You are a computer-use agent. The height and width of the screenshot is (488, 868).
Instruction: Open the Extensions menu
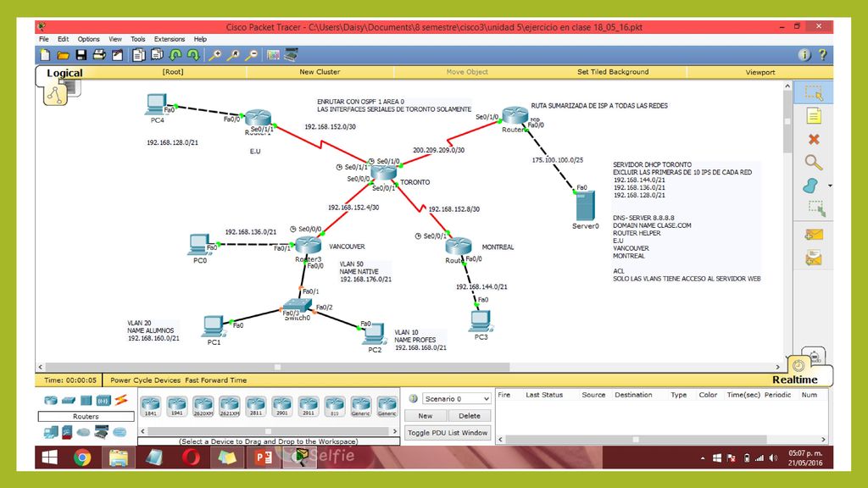pyautogui.click(x=170, y=39)
